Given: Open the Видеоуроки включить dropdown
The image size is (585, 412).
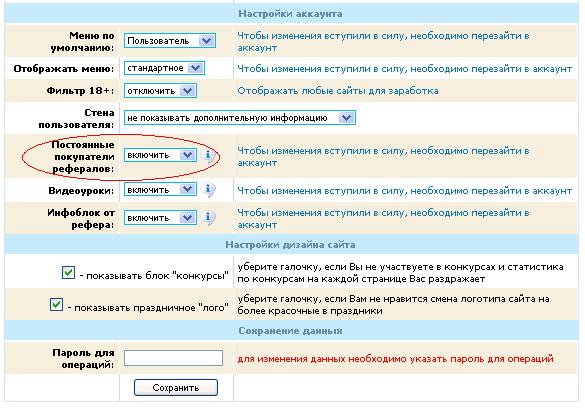Looking at the screenshot, I should (x=160, y=190).
